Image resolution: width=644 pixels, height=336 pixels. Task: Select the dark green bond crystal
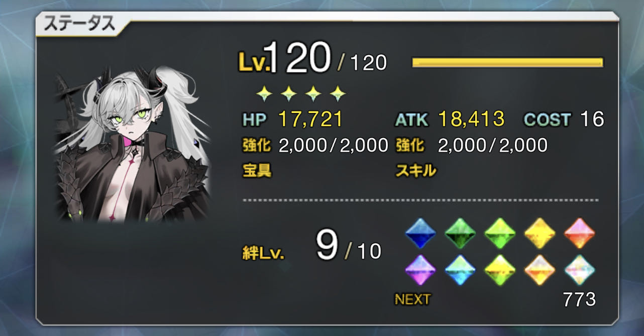point(460,234)
